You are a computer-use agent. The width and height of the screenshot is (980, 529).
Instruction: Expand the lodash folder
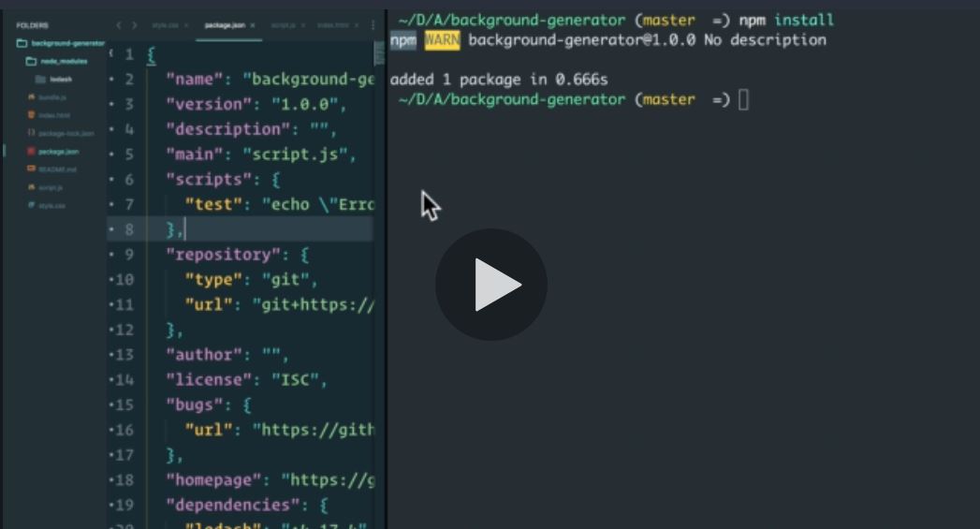pyautogui.click(x=54, y=80)
